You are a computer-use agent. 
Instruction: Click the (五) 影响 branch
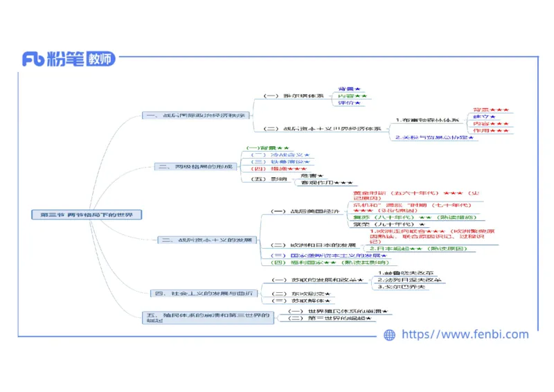click(268, 179)
